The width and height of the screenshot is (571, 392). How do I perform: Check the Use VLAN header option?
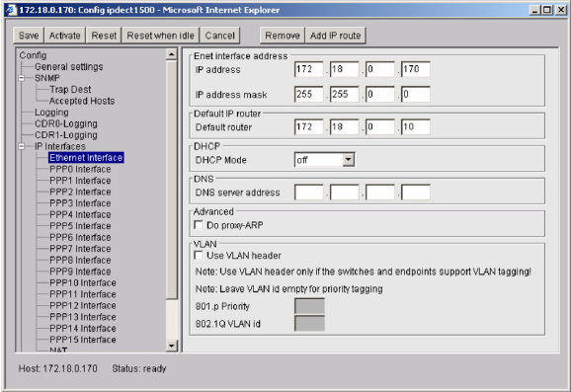pyautogui.click(x=199, y=255)
